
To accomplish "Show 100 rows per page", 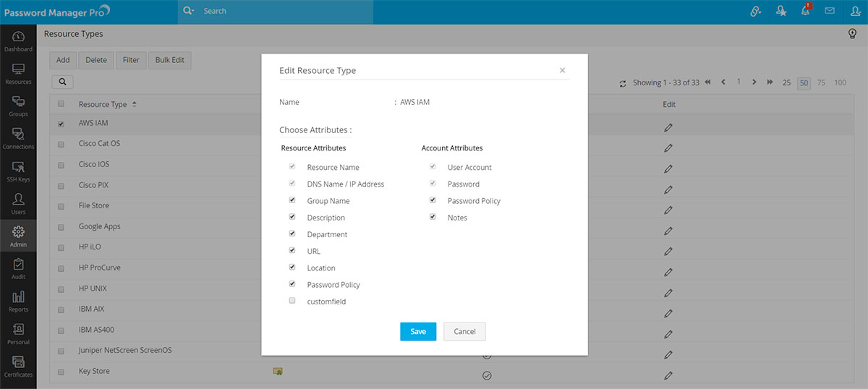I will 840,82.
